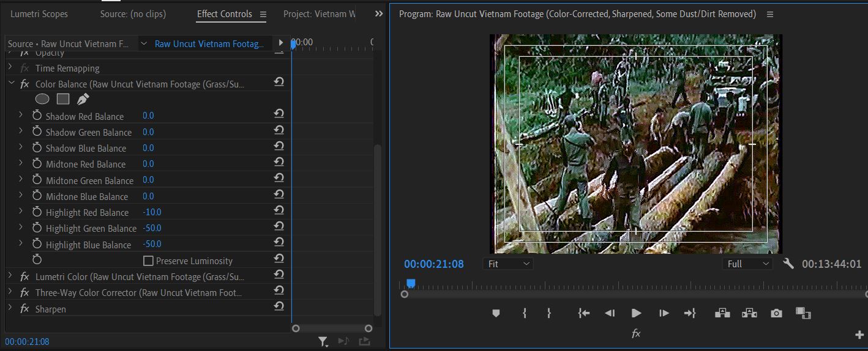The width and height of the screenshot is (868, 351).
Task: Toggle the Preserve Luminosity checkbox
Action: pos(148,261)
